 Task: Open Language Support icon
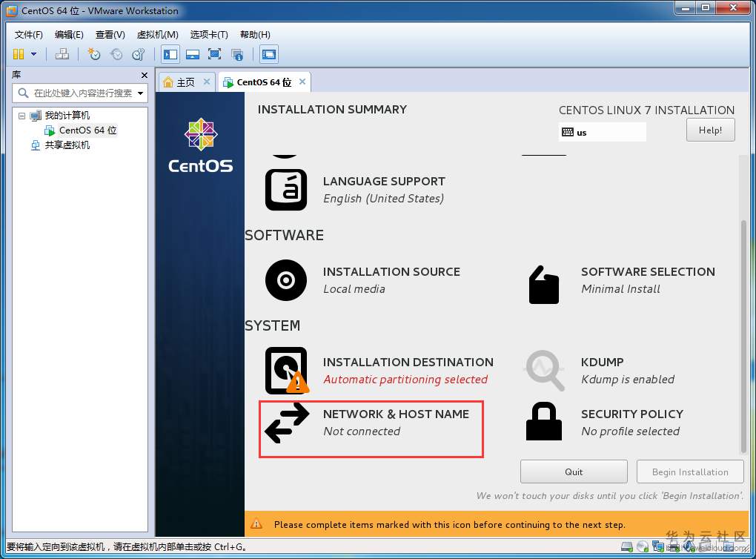click(286, 190)
